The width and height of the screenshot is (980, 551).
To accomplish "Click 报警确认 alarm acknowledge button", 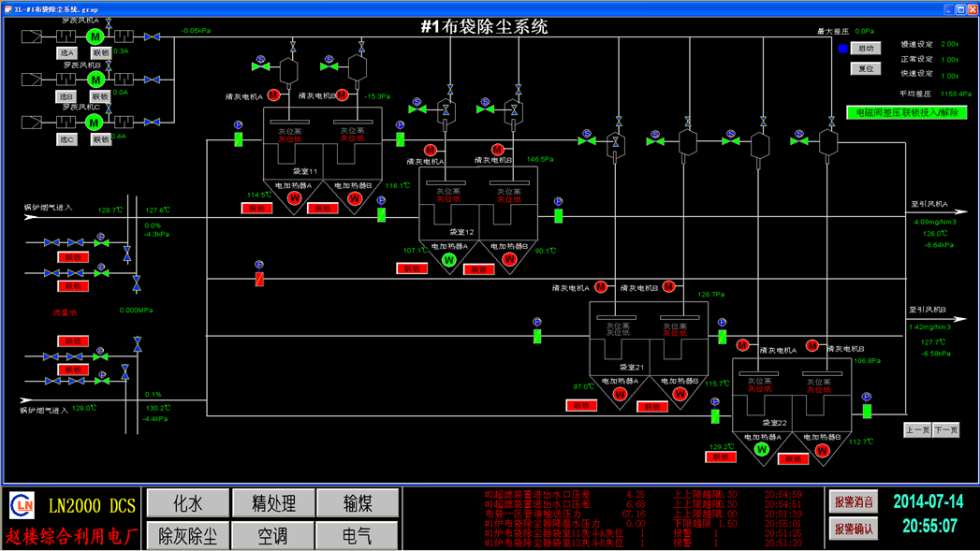I will click(854, 529).
